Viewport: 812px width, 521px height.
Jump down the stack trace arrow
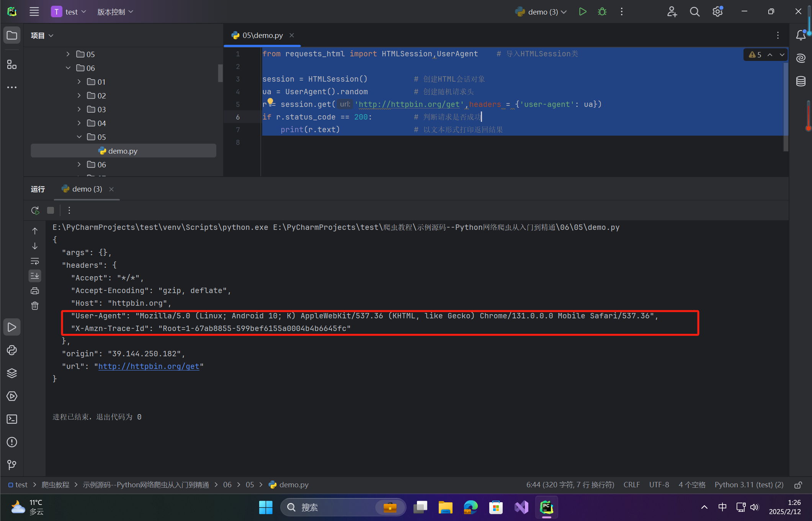click(35, 246)
